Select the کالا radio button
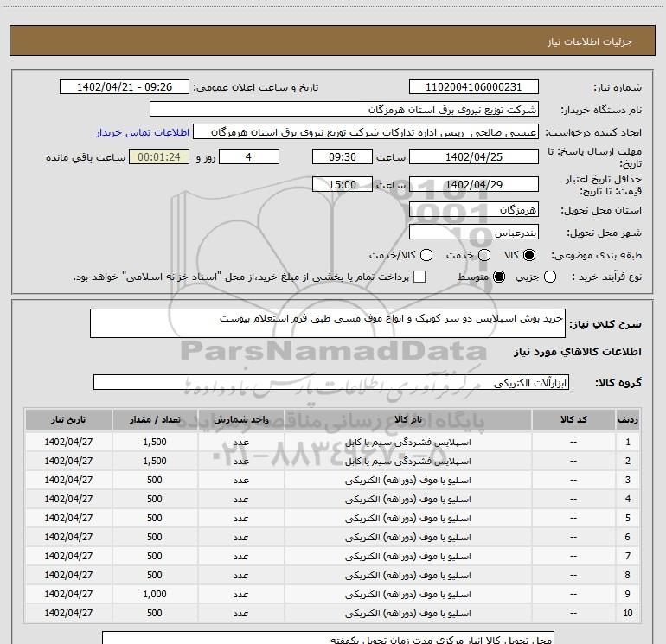 (529, 255)
